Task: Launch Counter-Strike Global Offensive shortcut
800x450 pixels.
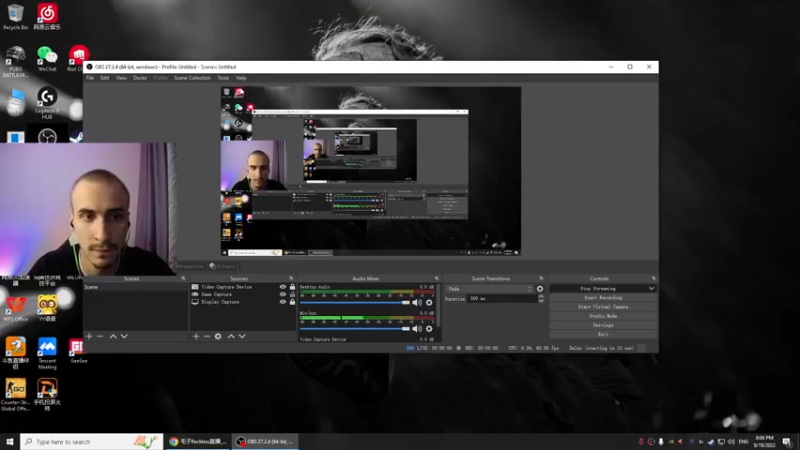Action: pyautogui.click(x=15, y=394)
